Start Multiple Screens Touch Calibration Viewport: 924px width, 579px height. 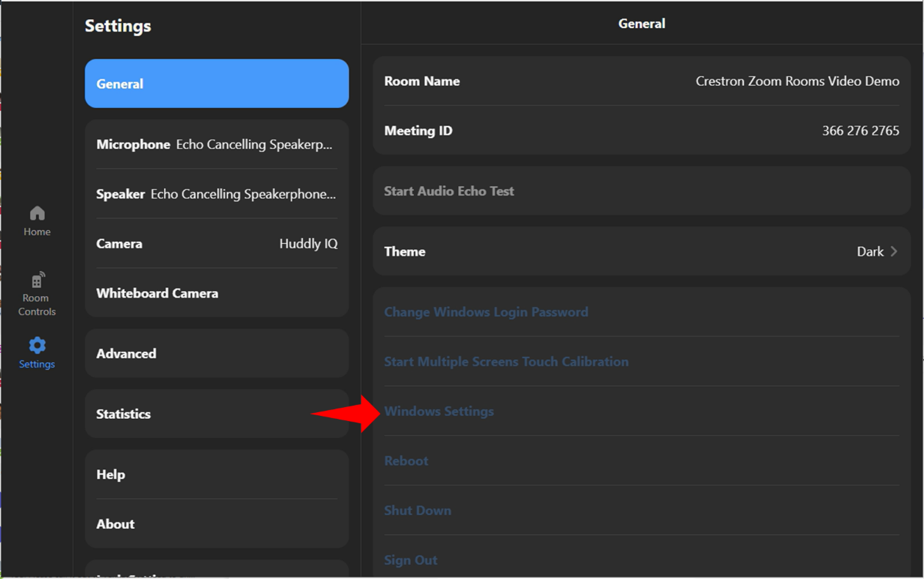(641, 361)
